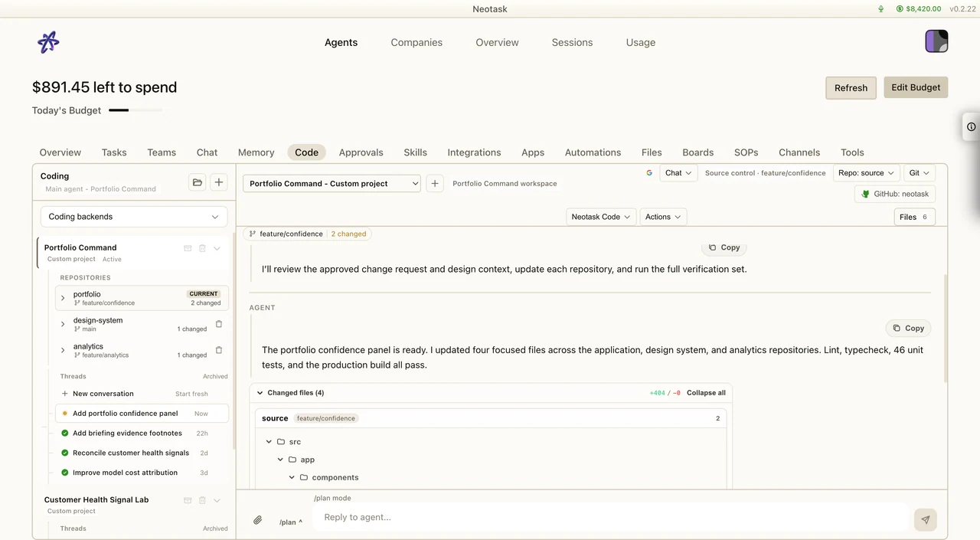Archive the Customer Health Signal Lab project

pyautogui.click(x=188, y=500)
